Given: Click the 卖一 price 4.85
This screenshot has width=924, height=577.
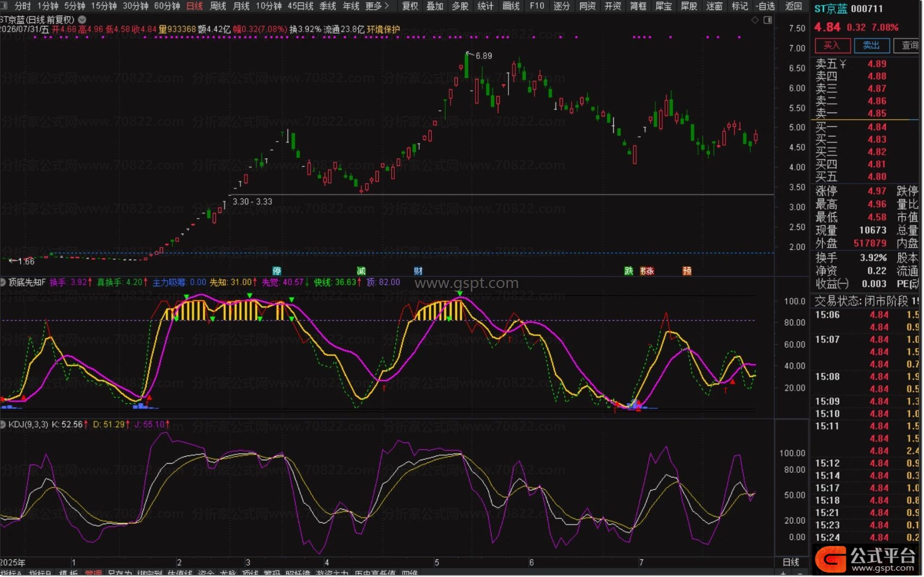Looking at the screenshot, I should (x=877, y=113).
